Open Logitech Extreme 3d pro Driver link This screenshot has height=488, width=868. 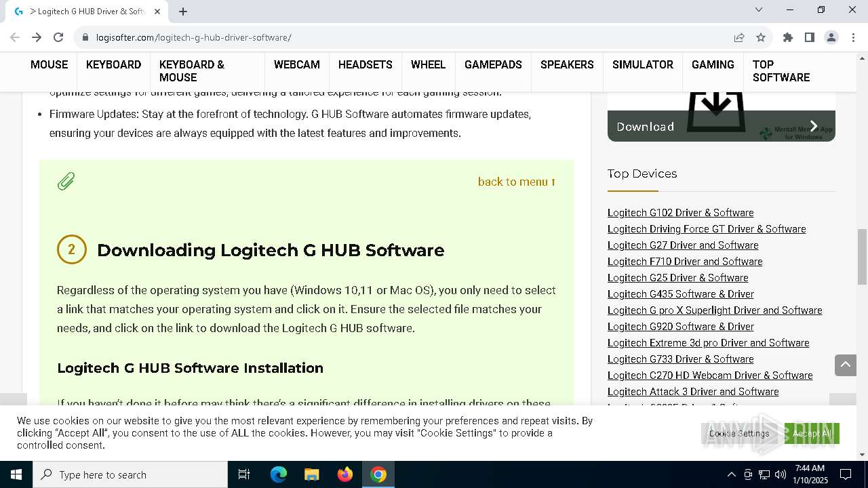[708, 343]
